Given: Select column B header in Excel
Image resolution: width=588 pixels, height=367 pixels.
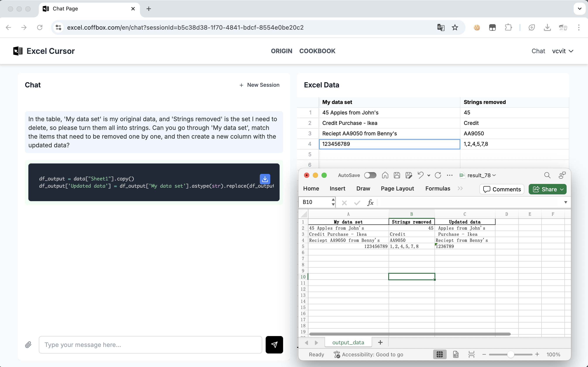Looking at the screenshot, I should [411, 214].
